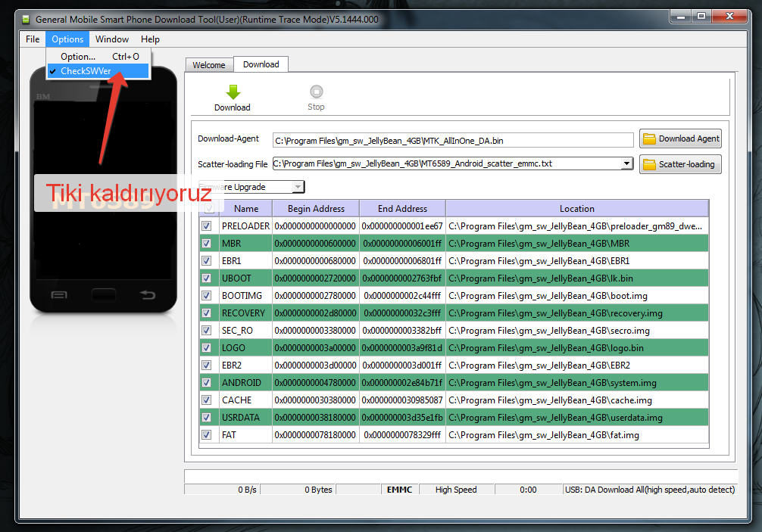The width and height of the screenshot is (762, 532).
Task: Click the 0:00 timer in status bar
Action: pos(528,490)
